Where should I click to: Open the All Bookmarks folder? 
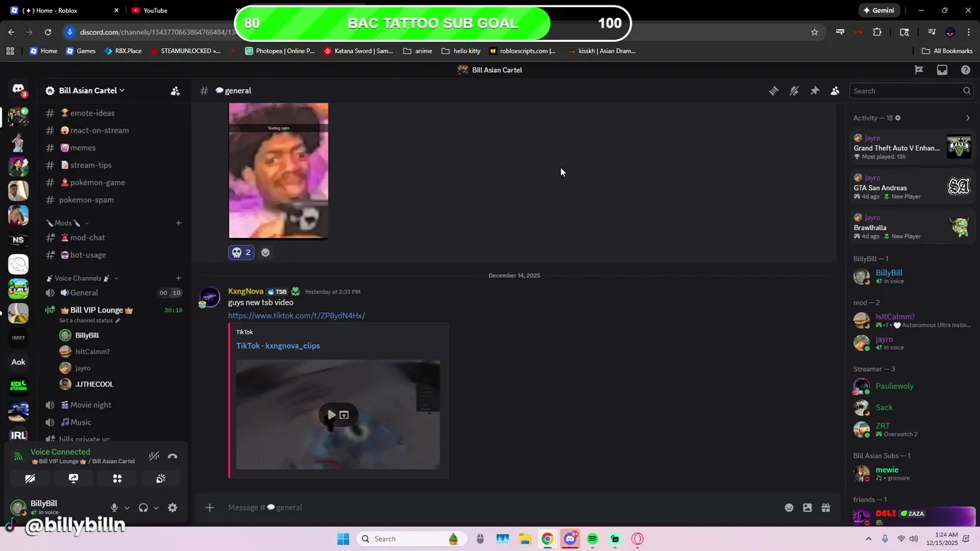point(947,51)
